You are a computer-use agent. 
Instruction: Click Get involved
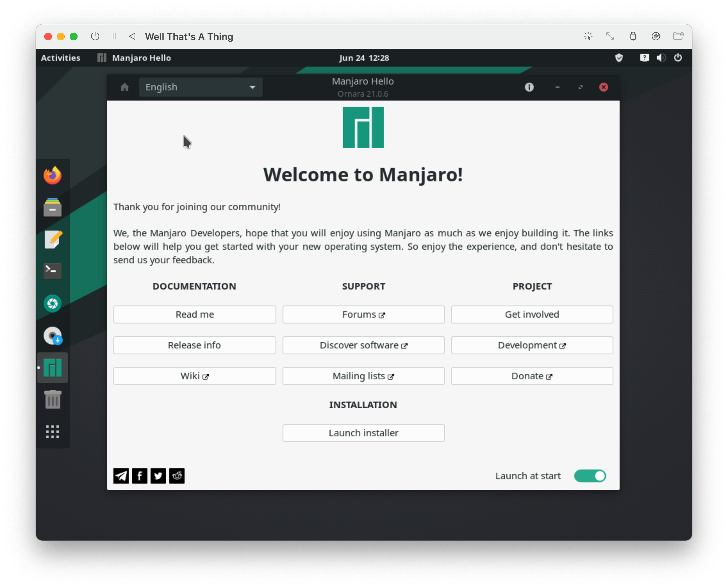(x=532, y=314)
